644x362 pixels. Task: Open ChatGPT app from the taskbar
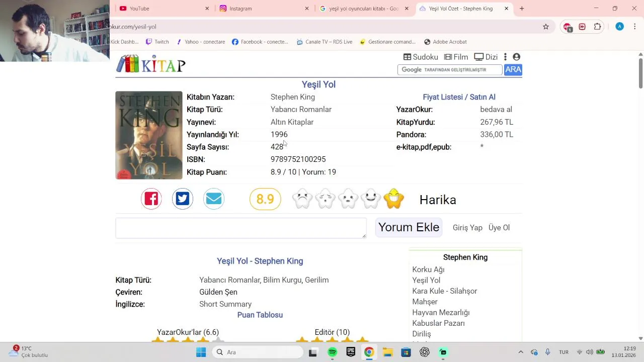[425, 352]
